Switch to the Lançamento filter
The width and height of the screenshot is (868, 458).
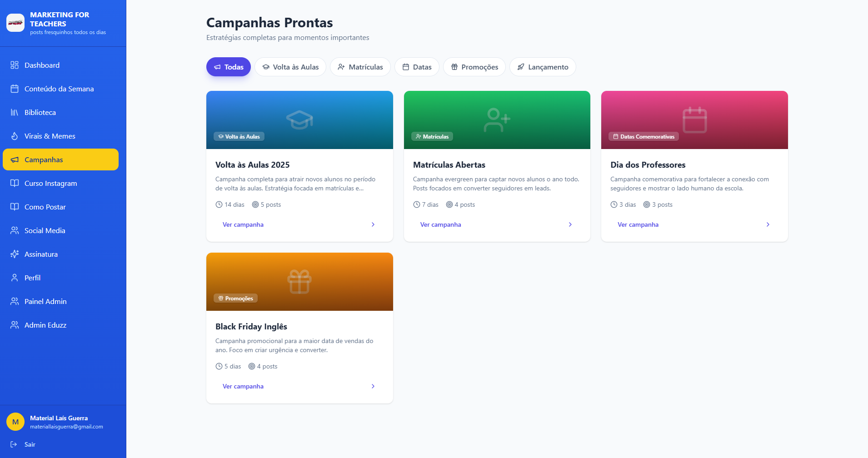coord(543,67)
